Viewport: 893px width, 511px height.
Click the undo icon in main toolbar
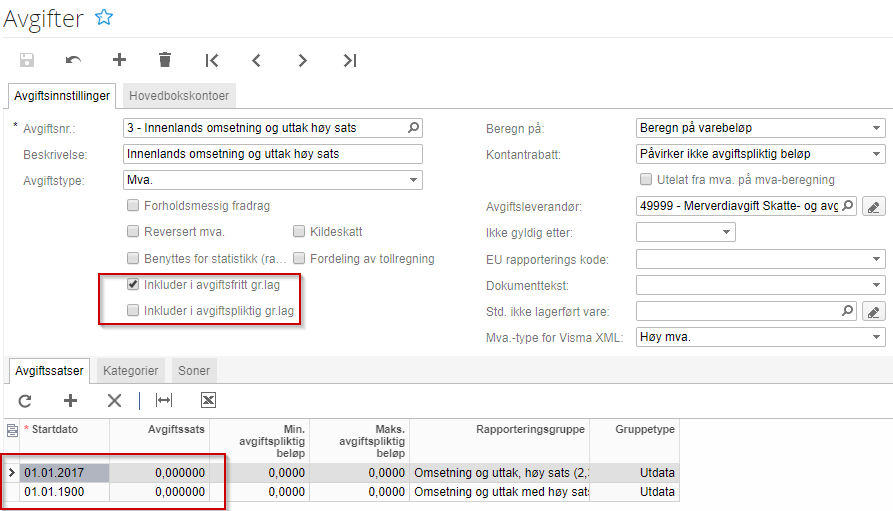73,60
